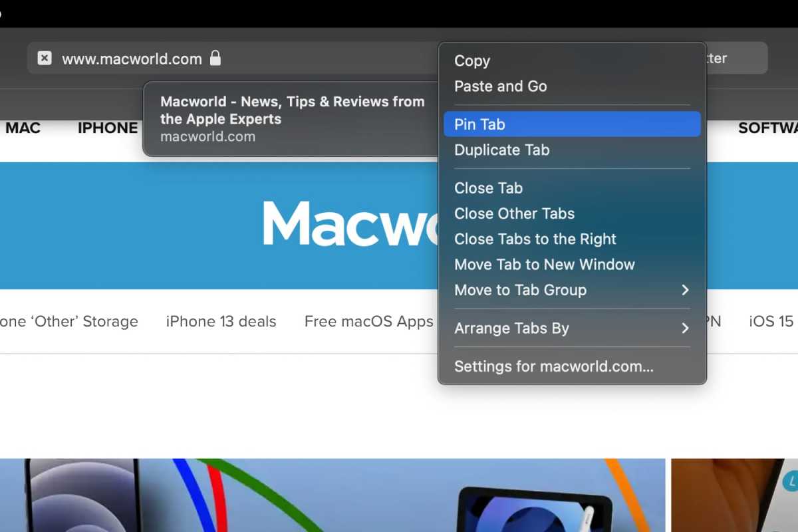
Task: Expand the Arrange Tabs By submenu
Action: (x=572, y=328)
